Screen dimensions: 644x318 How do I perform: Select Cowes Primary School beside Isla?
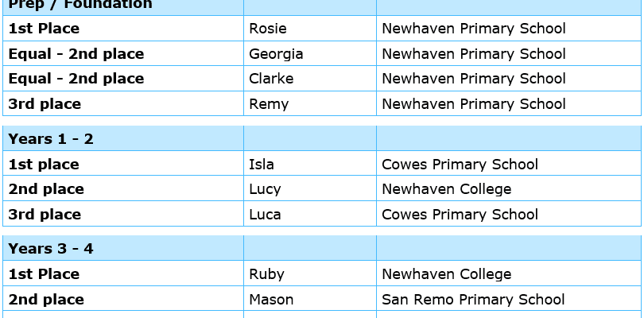460,165
